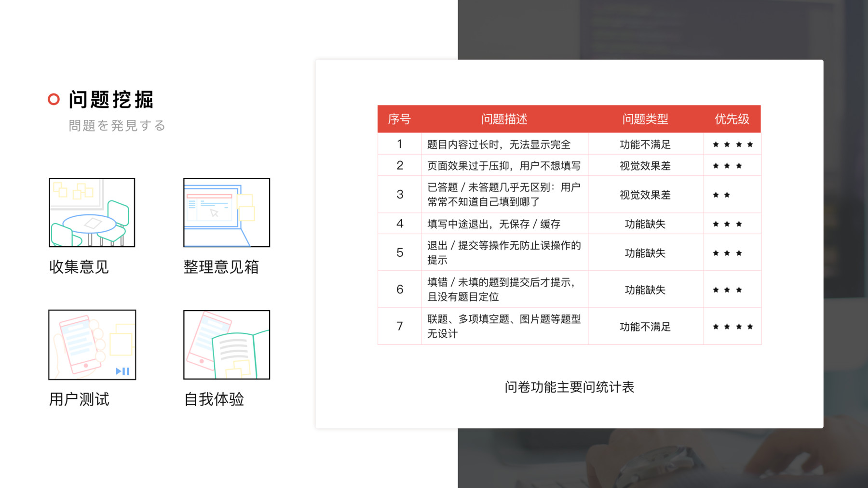
Task: Select the 问题描述 column header
Action: (x=504, y=119)
